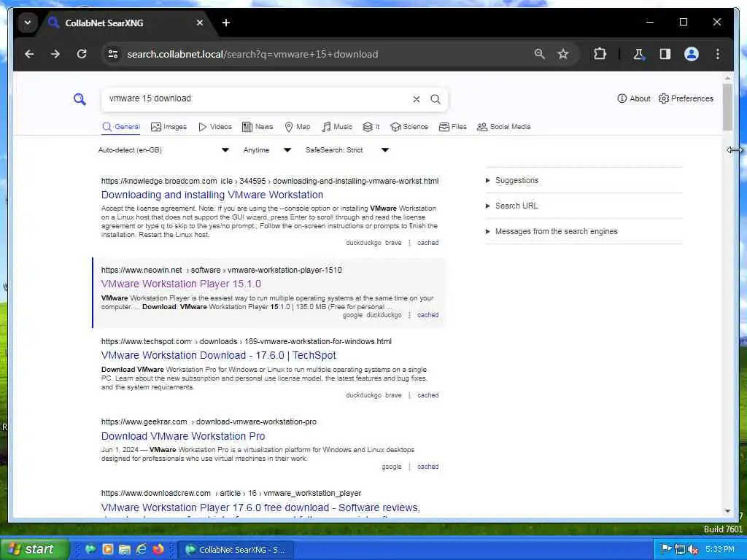Click the knowledge.broadcom.com result URL

pos(270,181)
